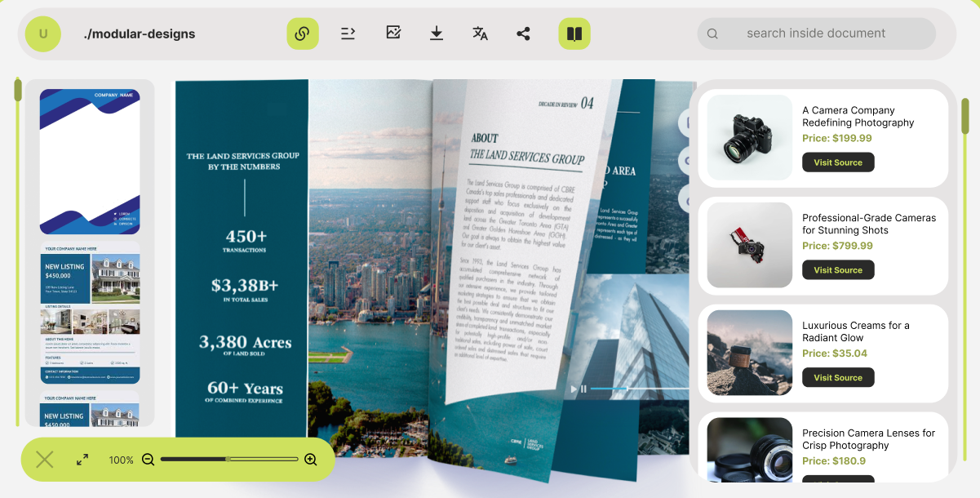Open 'A Camera Company Redefining Photography' title
Screen dimensions: 980x498
(858, 117)
